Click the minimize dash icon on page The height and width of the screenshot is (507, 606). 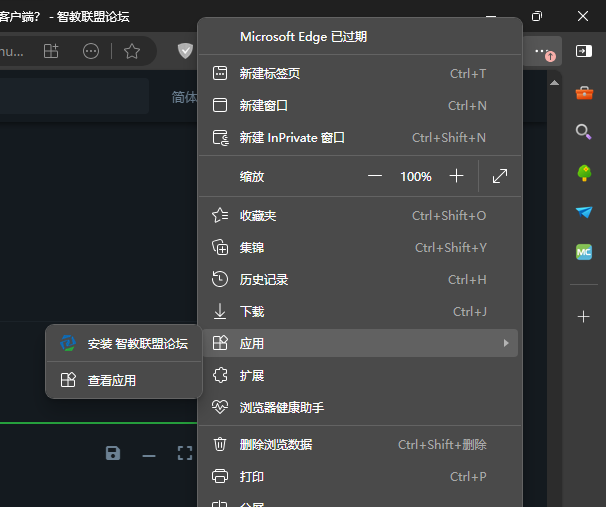pyautogui.click(x=149, y=456)
